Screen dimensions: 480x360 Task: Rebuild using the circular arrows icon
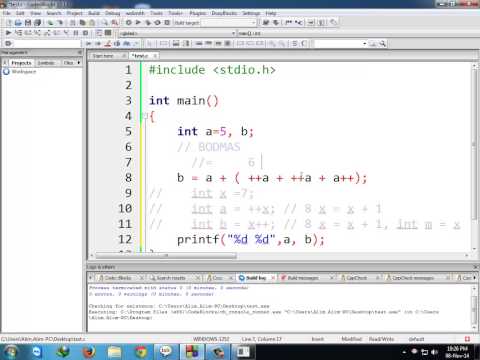click(157, 23)
